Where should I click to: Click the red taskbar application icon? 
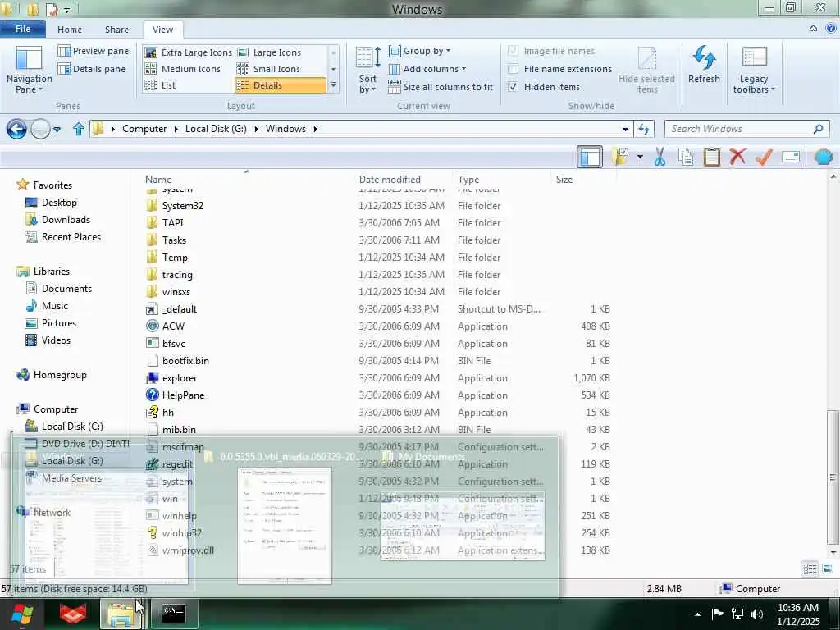73,614
